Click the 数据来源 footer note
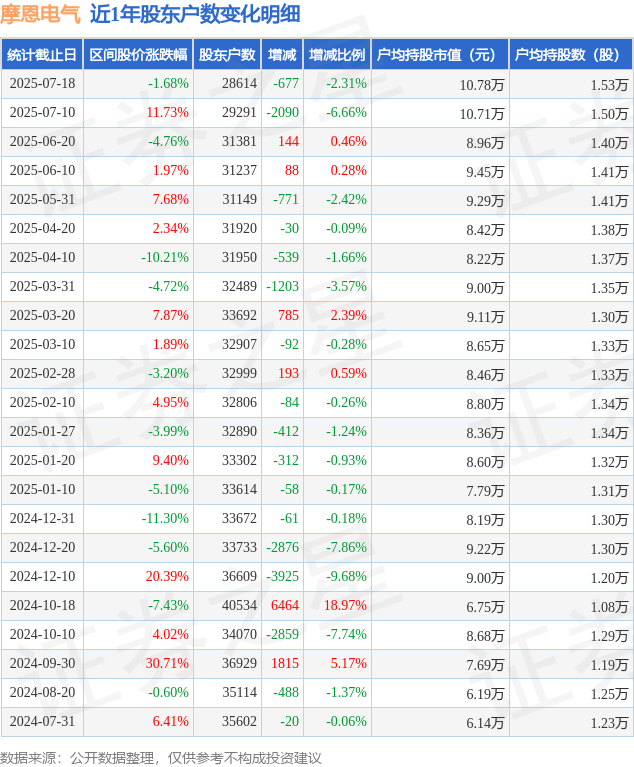The width and height of the screenshot is (634, 767). point(161,758)
